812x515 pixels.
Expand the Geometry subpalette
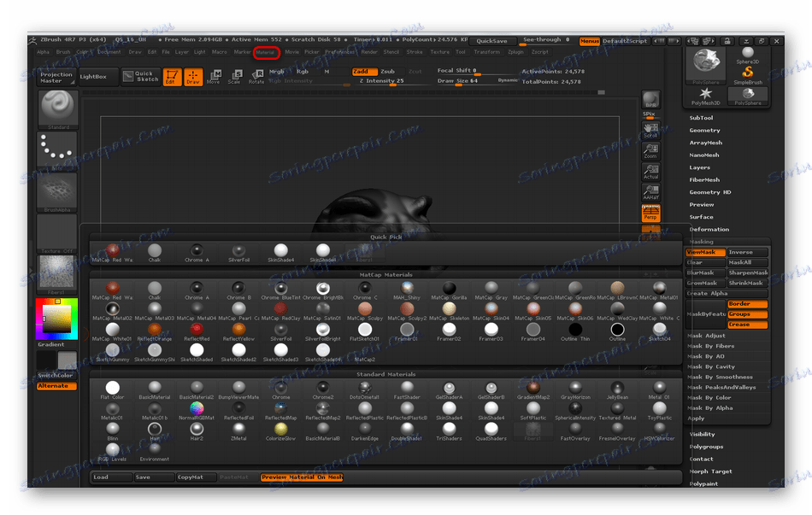tap(705, 131)
